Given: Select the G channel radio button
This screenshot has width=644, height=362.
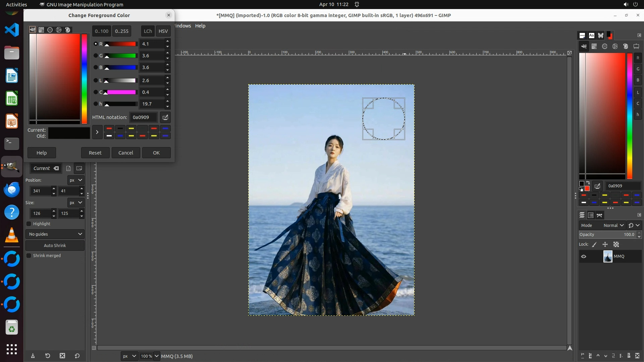Looking at the screenshot, I should [x=96, y=56].
